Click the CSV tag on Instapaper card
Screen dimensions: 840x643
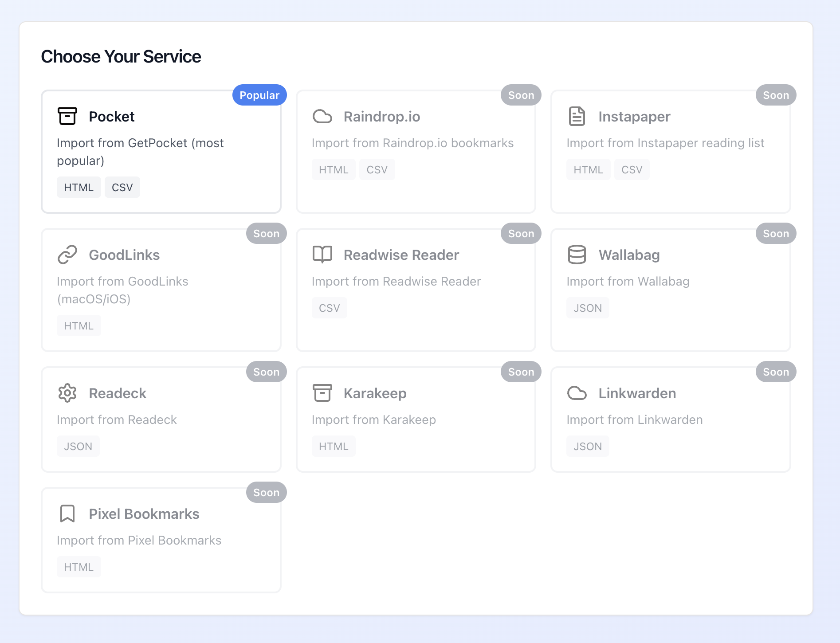click(x=632, y=169)
